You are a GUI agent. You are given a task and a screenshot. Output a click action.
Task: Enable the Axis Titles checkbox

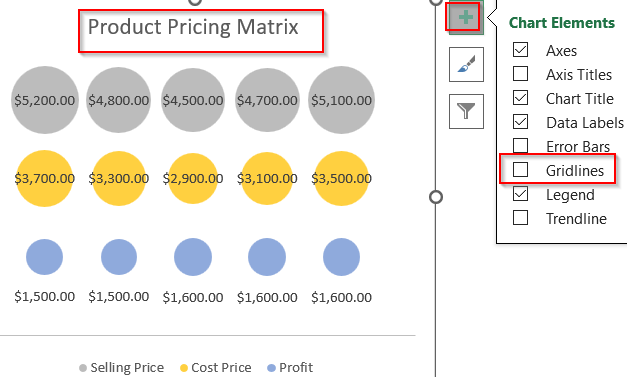520,74
